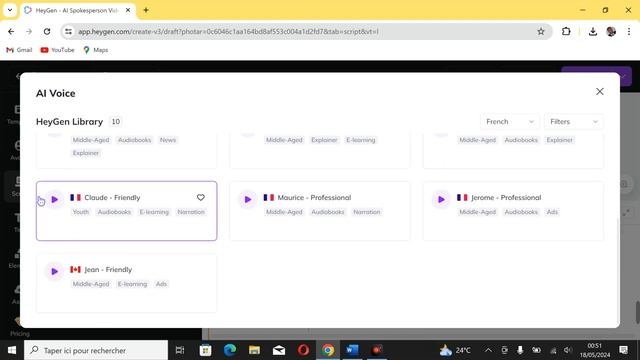Screen dimensions: 640x360
Task: Open Microsoft Word from the taskbar
Action: (352, 350)
